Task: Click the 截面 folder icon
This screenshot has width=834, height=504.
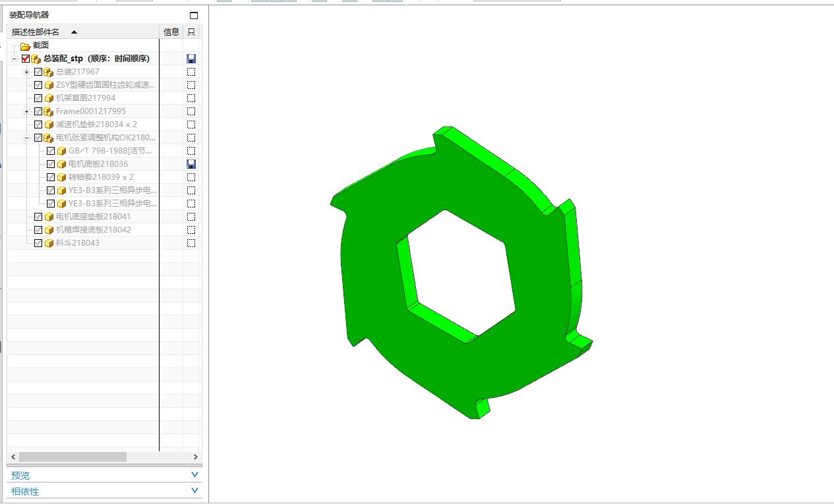Action: tap(25, 45)
